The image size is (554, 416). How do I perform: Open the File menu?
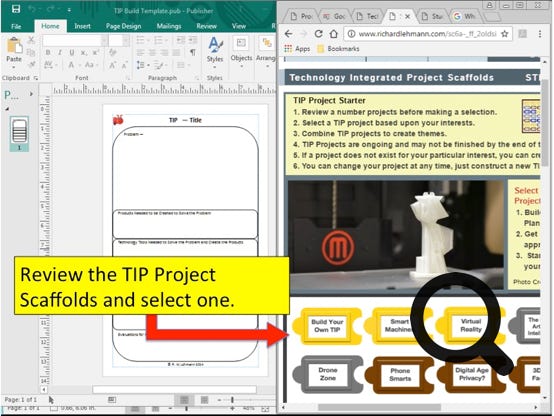click(x=16, y=26)
